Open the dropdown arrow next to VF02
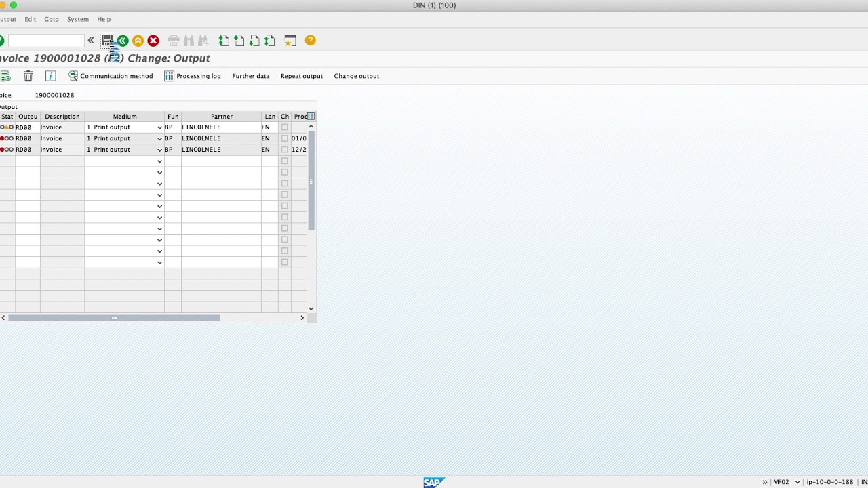868x488 pixels. (x=797, y=482)
